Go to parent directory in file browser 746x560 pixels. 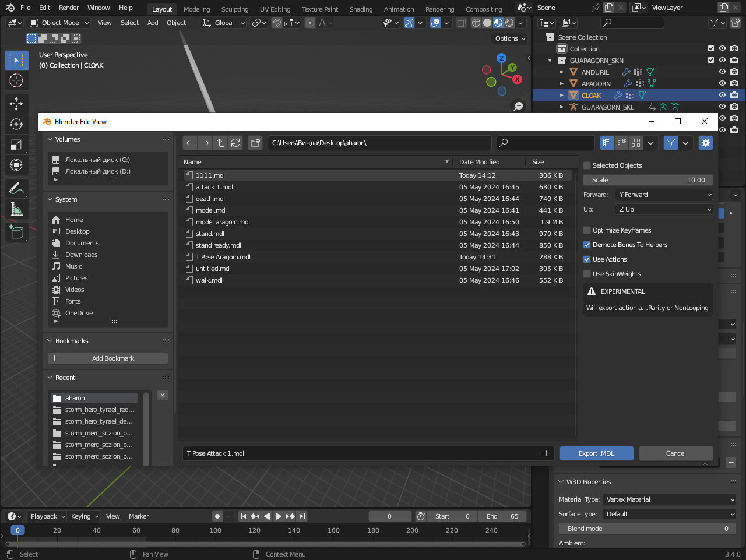pos(220,143)
